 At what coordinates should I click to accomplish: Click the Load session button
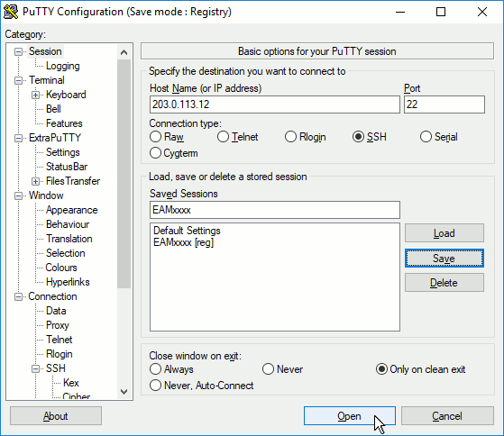tap(444, 233)
